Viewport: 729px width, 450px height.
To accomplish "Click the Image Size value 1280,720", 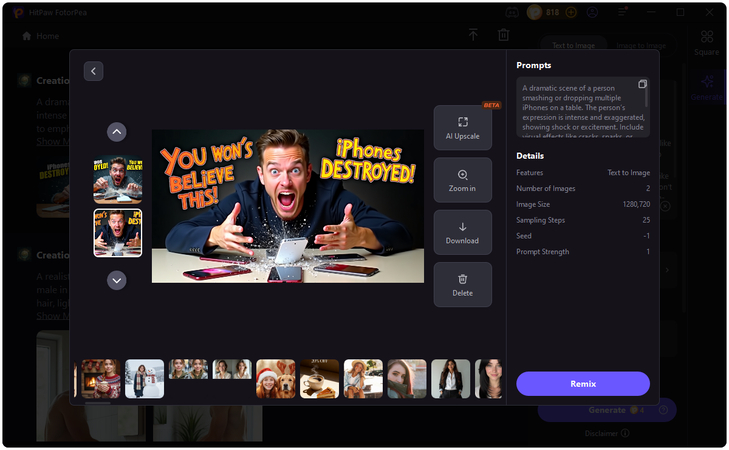I will point(636,204).
